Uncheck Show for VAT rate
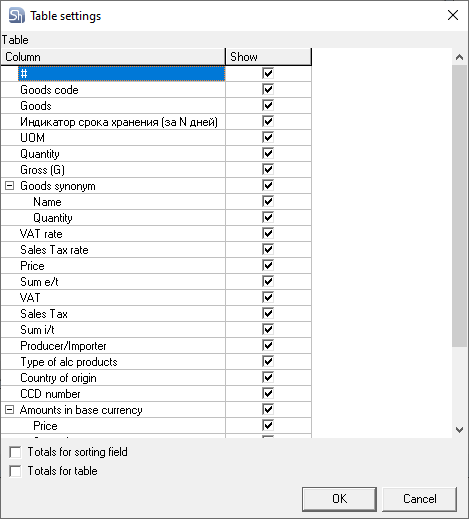This screenshot has width=469, height=519. (268, 233)
